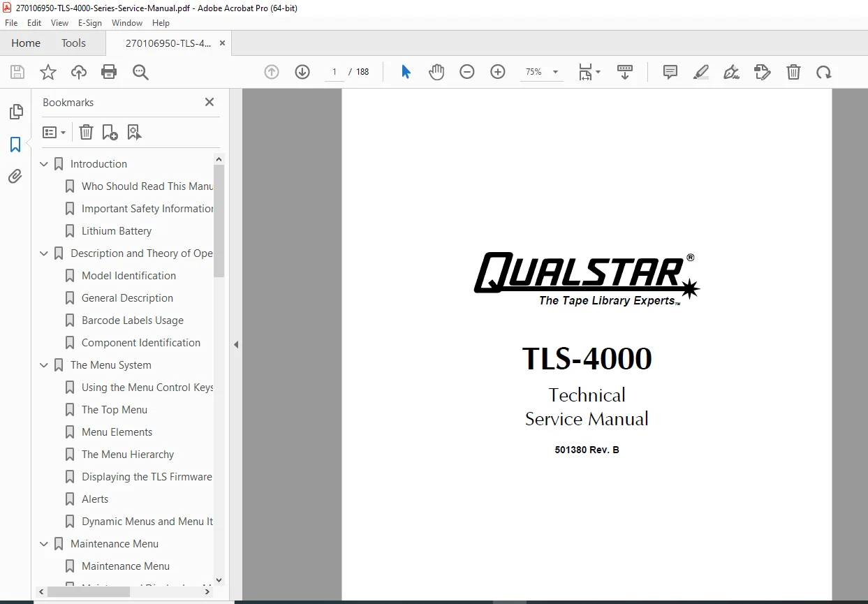The image size is (868, 604).
Task: Collapse The Menu System bookmark group
Action: pos(45,365)
